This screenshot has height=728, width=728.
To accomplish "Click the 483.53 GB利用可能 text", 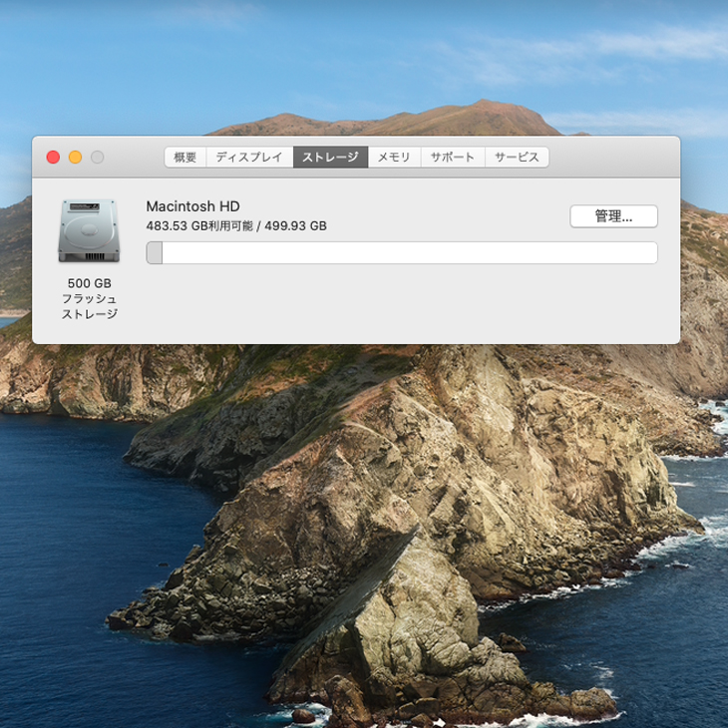I will click(x=199, y=226).
